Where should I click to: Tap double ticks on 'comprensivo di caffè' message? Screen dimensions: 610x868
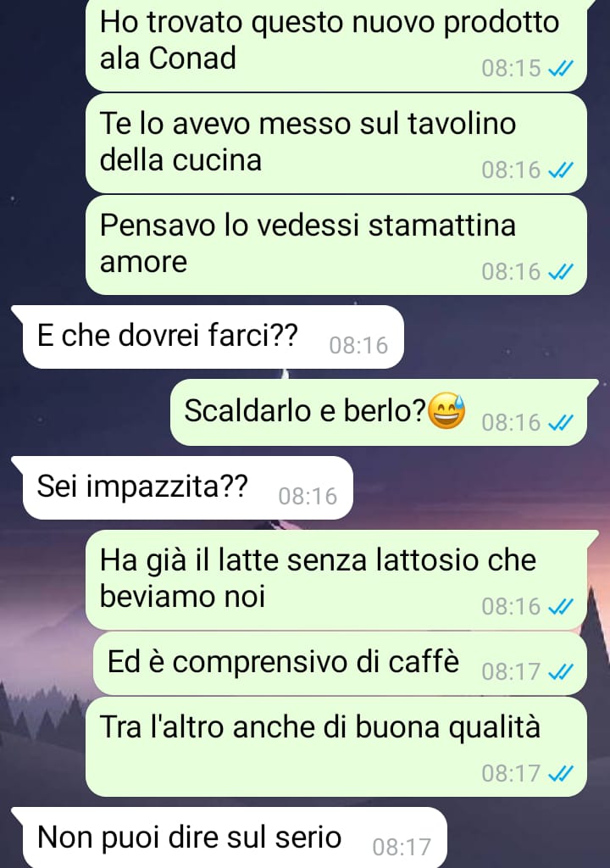560,672
